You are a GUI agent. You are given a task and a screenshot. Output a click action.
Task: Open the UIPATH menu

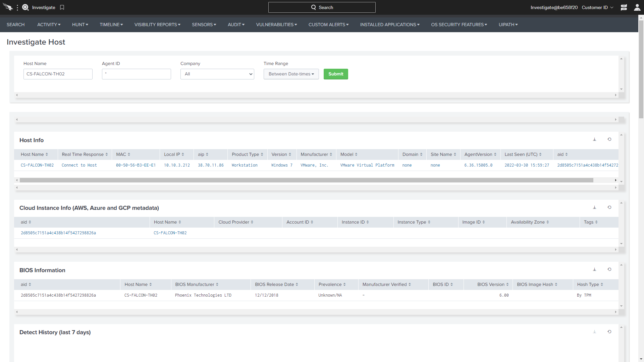pyautogui.click(x=508, y=25)
